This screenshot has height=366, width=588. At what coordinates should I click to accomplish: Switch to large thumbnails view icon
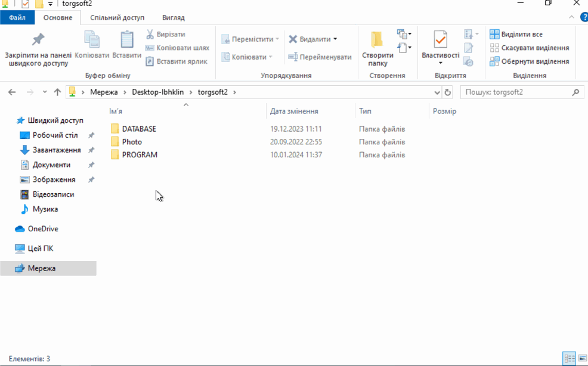tap(581, 358)
